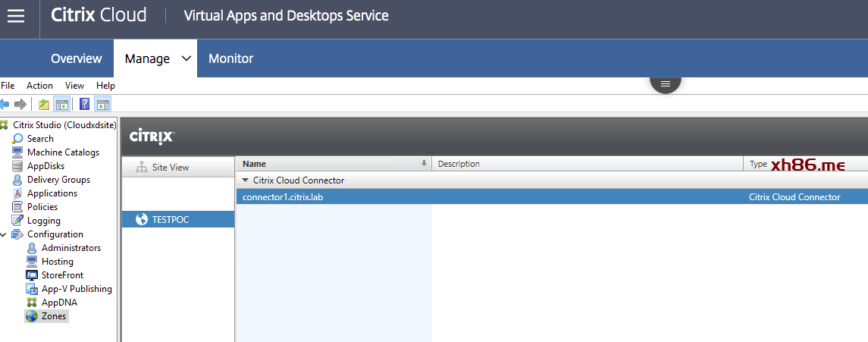Select the Manage tab label
Viewport: 868px width, 342px height.
tap(147, 58)
